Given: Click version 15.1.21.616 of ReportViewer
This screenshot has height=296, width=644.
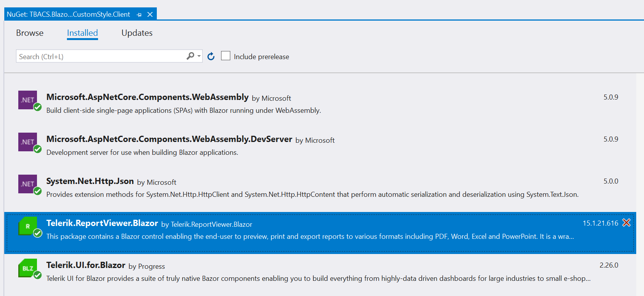Looking at the screenshot, I should point(600,223).
